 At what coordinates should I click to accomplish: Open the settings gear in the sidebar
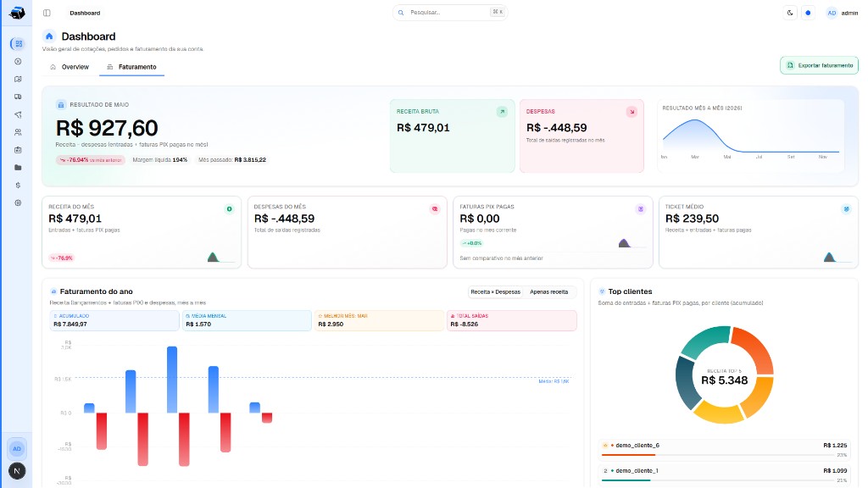point(18,203)
